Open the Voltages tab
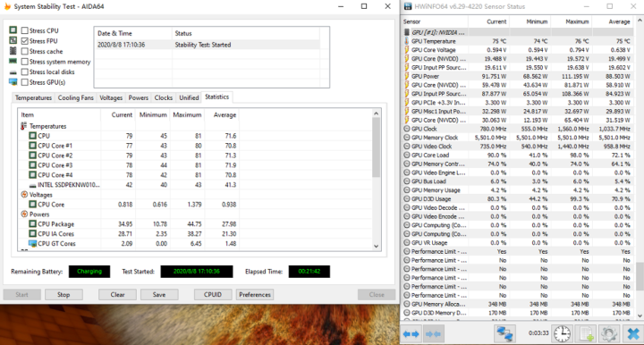This screenshot has width=644, height=345. click(x=111, y=97)
